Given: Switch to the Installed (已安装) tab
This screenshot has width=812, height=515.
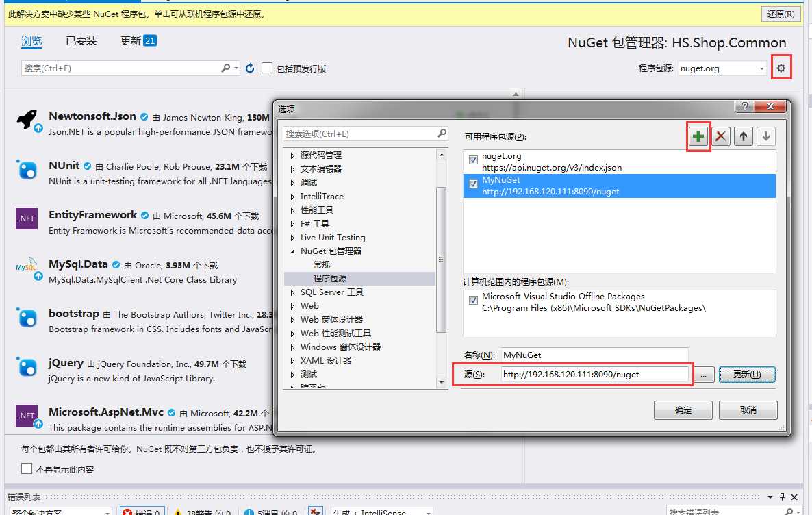Looking at the screenshot, I should [81, 41].
